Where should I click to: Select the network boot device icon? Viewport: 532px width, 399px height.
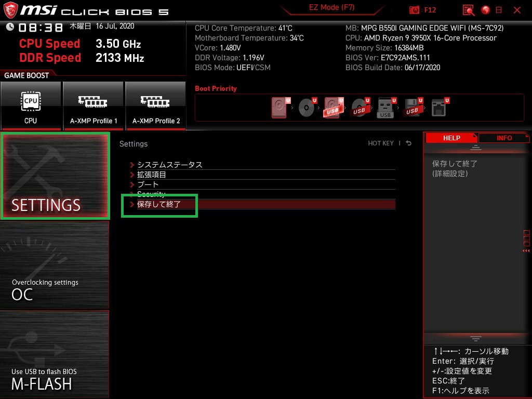440,108
